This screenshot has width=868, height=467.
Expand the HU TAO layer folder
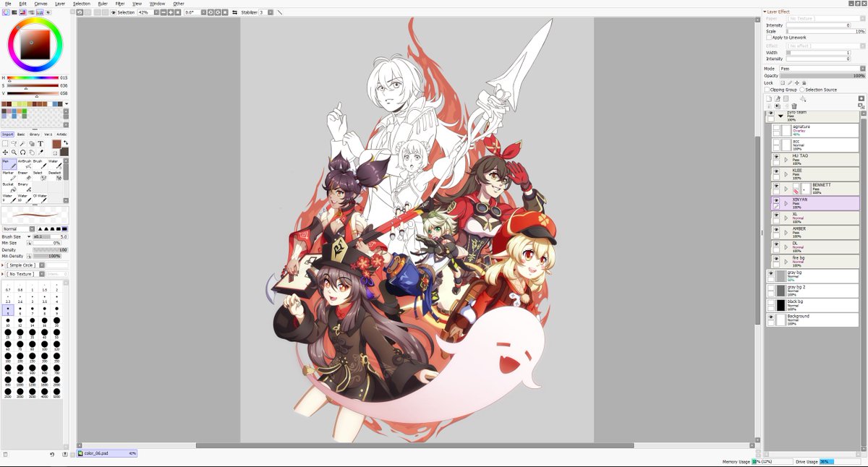click(786, 159)
